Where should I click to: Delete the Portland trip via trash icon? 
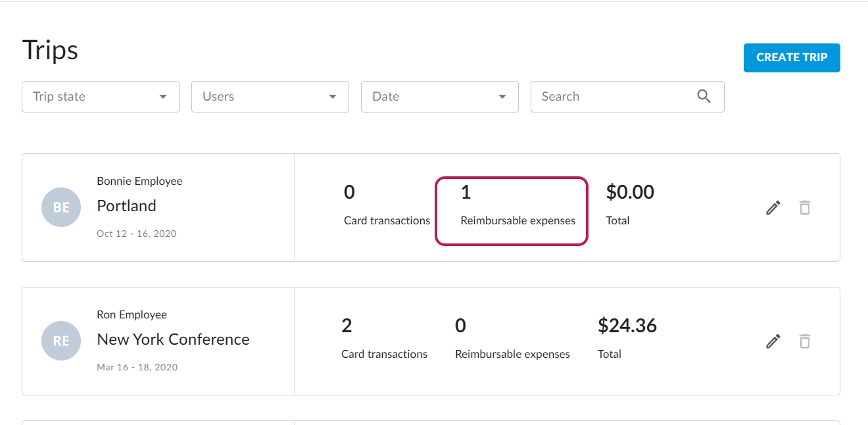click(x=804, y=208)
